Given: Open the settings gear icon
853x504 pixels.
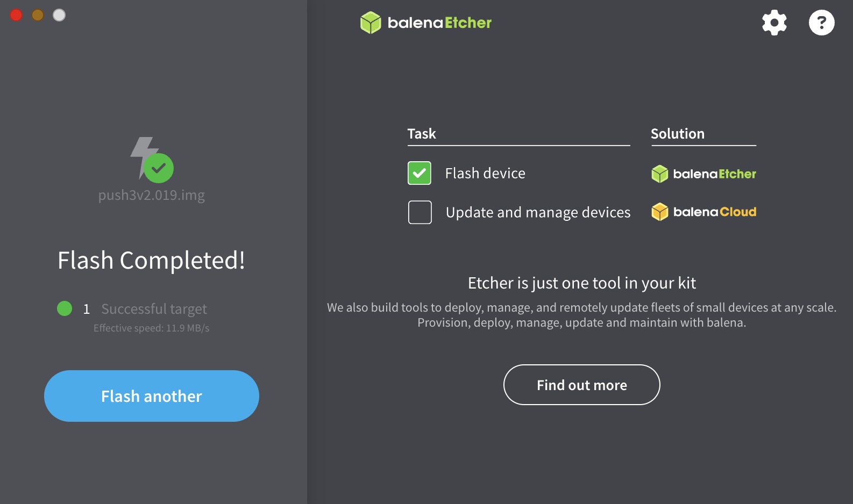Looking at the screenshot, I should [774, 23].
